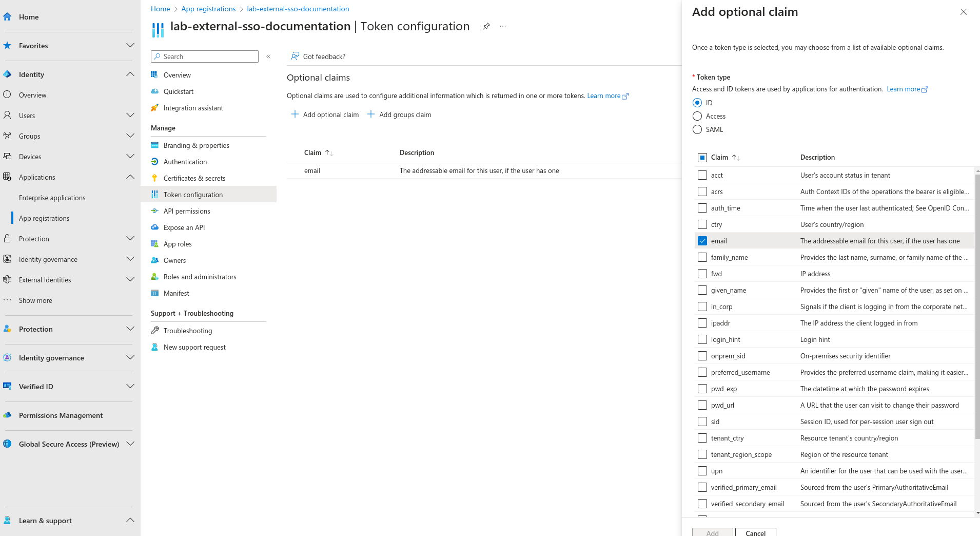This screenshot has width=980, height=536.
Task: Collapse the Learn & support chevron
Action: (x=130, y=521)
